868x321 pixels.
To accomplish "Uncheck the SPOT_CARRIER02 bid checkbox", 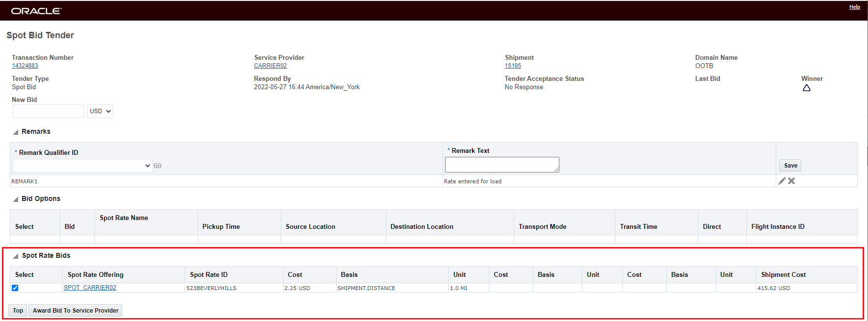I will click(x=15, y=288).
